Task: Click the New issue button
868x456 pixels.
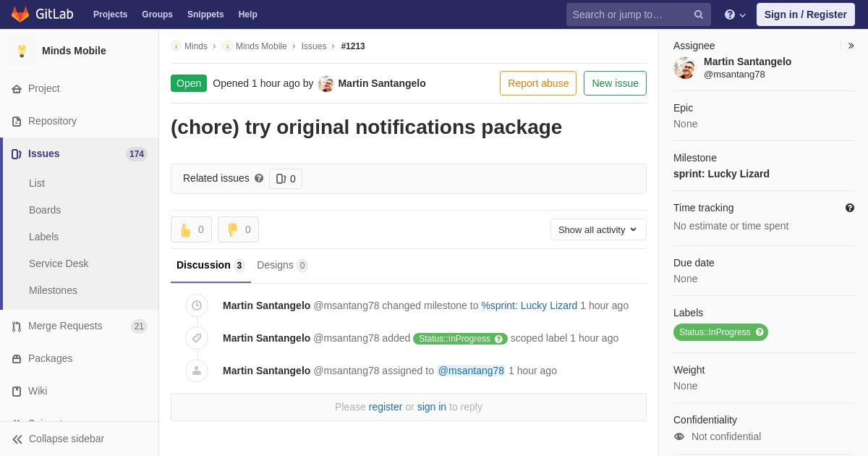Action: click(615, 83)
